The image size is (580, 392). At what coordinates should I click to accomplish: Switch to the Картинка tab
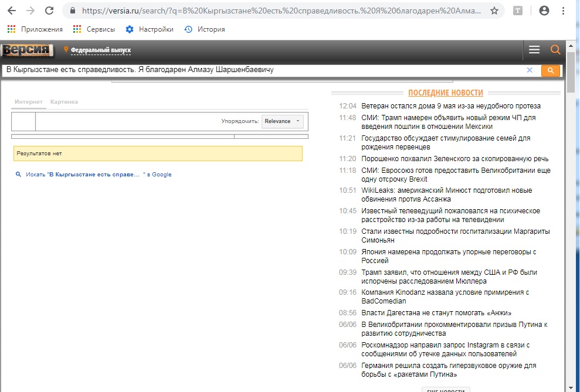point(64,102)
